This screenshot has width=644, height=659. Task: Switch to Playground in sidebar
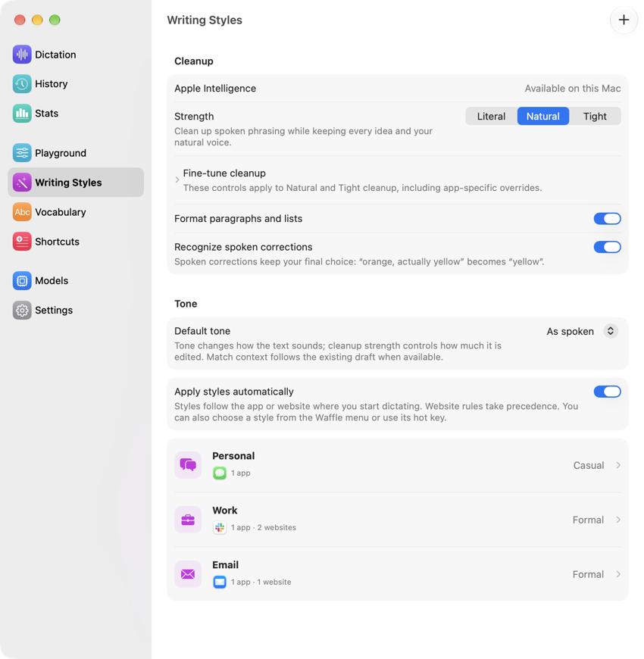coord(76,153)
